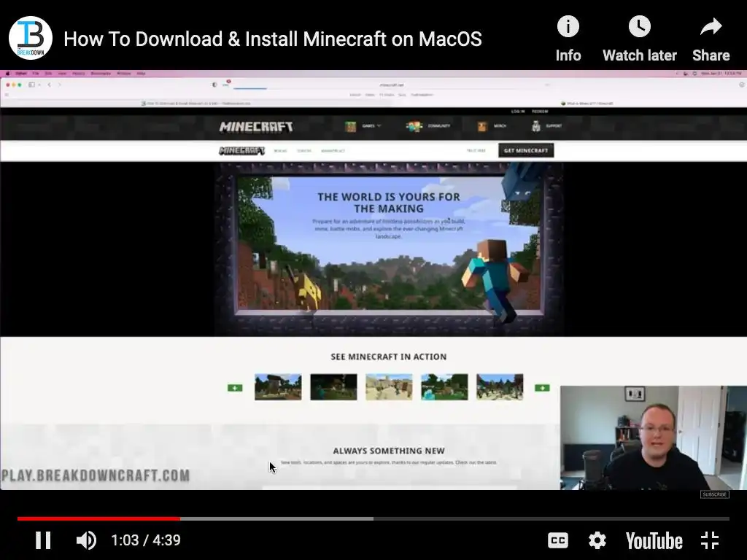This screenshot has width=747, height=560.
Task: Toggle the Safari sidebar icon
Action: (32, 85)
